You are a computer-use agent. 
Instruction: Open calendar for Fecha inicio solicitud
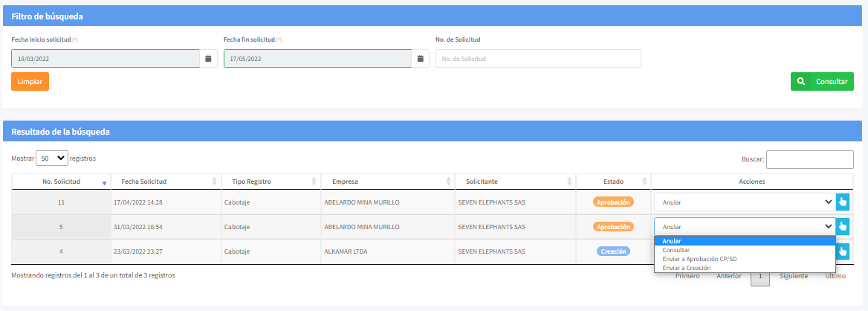coord(208,59)
